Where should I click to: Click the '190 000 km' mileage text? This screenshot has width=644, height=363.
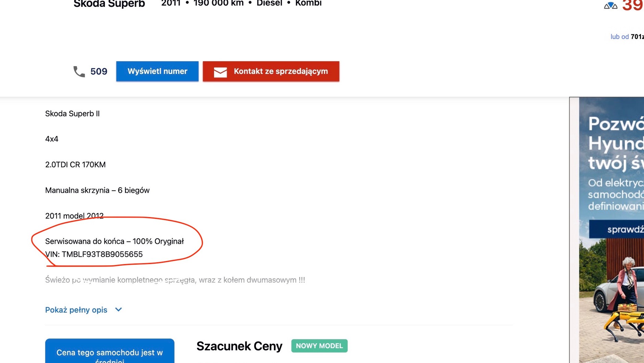point(219,3)
